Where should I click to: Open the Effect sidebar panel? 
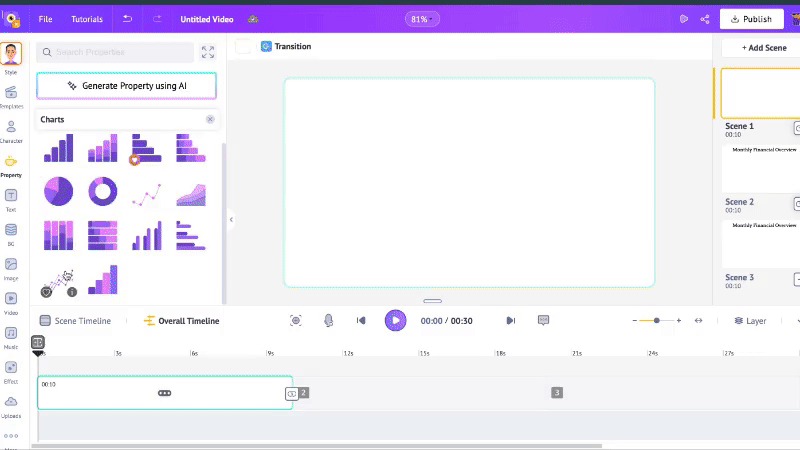pyautogui.click(x=11, y=372)
